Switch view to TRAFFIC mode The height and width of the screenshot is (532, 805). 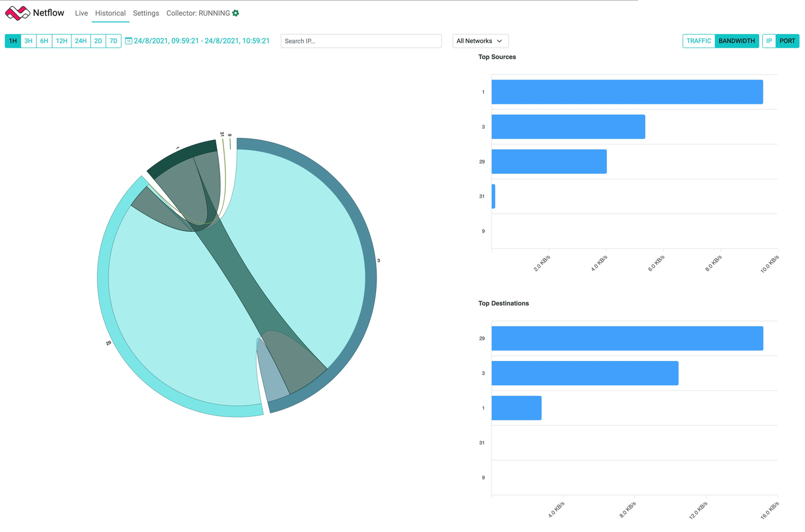[x=698, y=41]
